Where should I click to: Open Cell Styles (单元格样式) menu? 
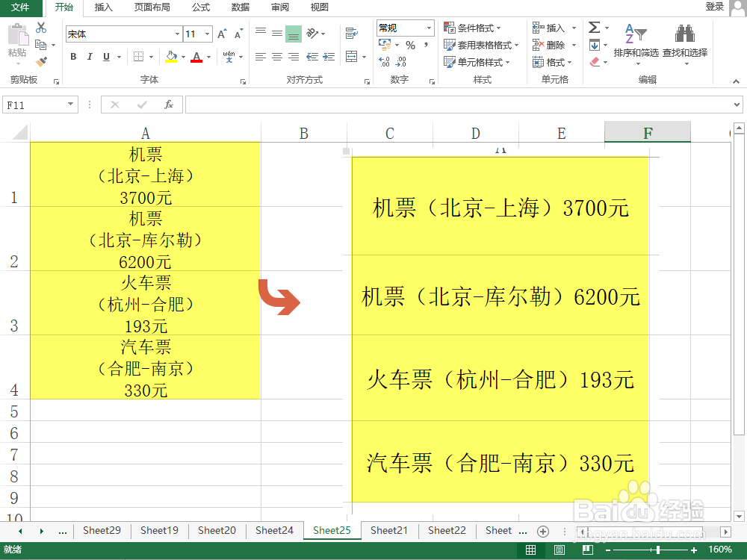pos(477,63)
